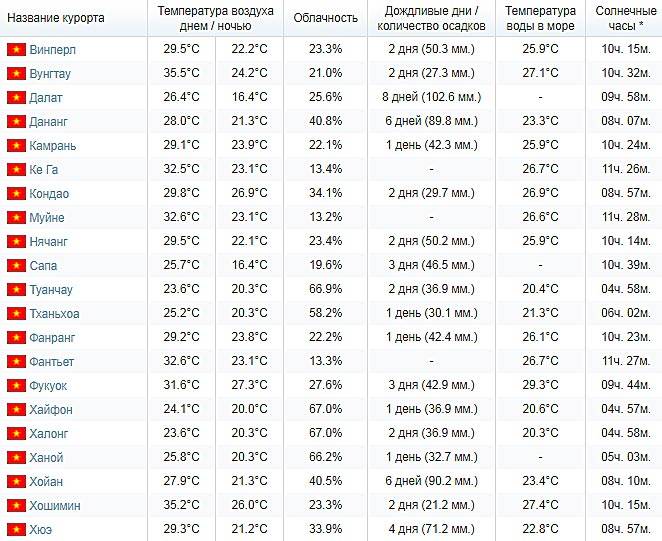The image size is (662, 541).
Task: Open the Хойан resort link
Action: click(x=46, y=481)
